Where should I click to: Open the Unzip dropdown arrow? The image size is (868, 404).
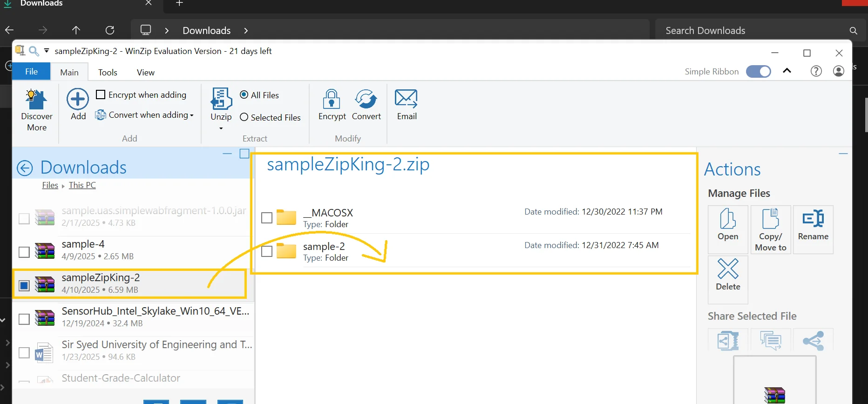point(221,128)
